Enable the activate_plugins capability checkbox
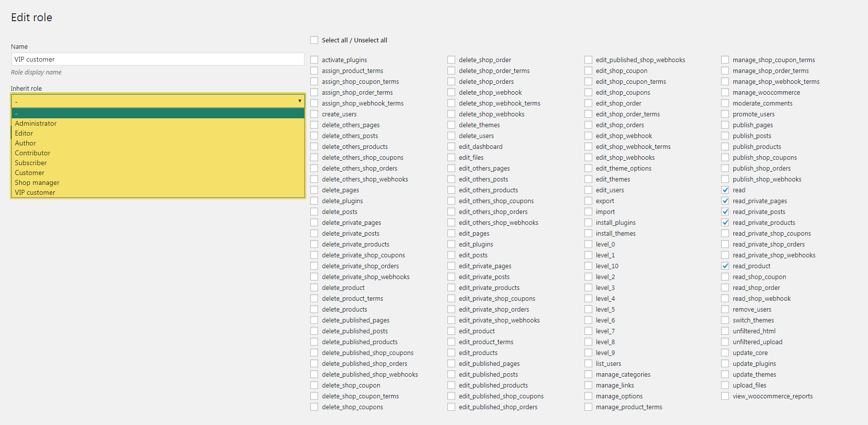The width and height of the screenshot is (868, 425). click(x=314, y=60)
